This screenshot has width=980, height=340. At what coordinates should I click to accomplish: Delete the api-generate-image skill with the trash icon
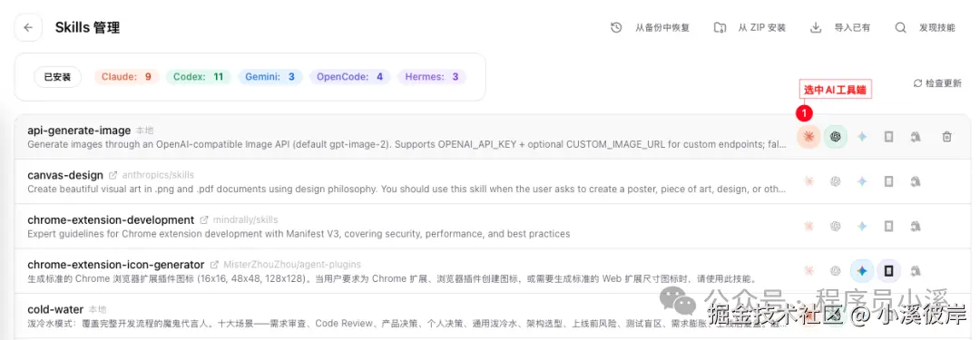[946, 136]
